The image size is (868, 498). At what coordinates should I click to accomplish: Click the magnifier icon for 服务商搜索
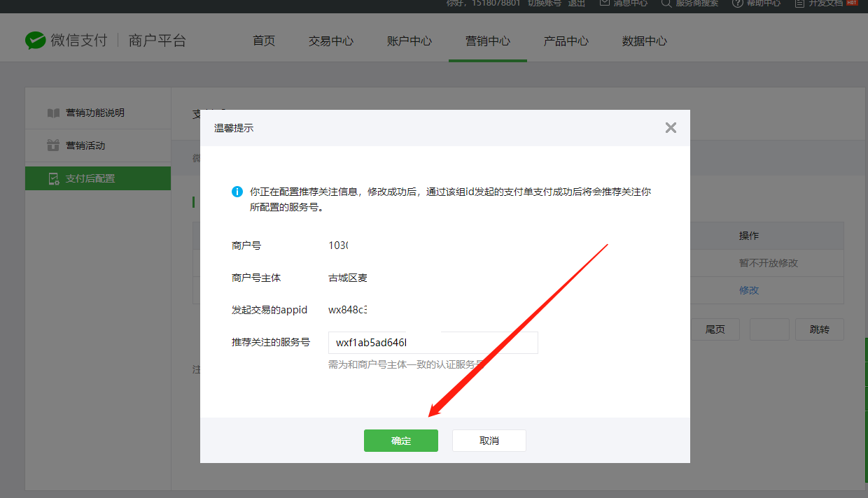click(666, 3)
